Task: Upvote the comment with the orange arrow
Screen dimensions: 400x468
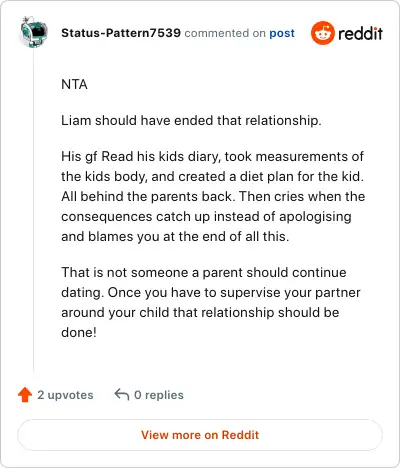Action: pos(25,395)
